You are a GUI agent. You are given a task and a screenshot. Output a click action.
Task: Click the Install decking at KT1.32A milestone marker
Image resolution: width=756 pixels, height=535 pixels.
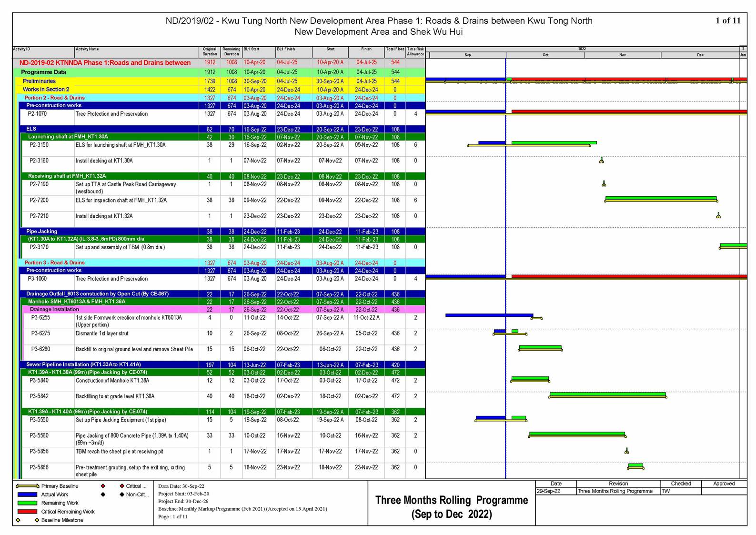point(718,216)
